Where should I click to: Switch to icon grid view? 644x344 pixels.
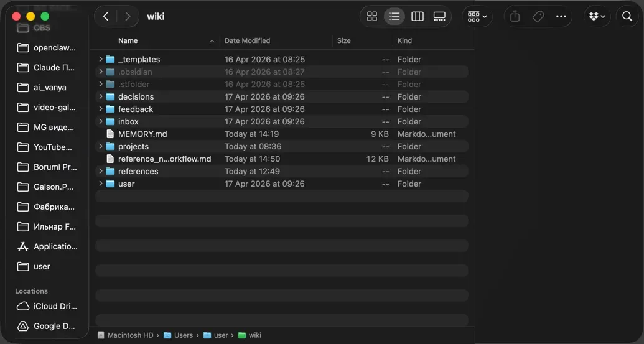point(372,17)
